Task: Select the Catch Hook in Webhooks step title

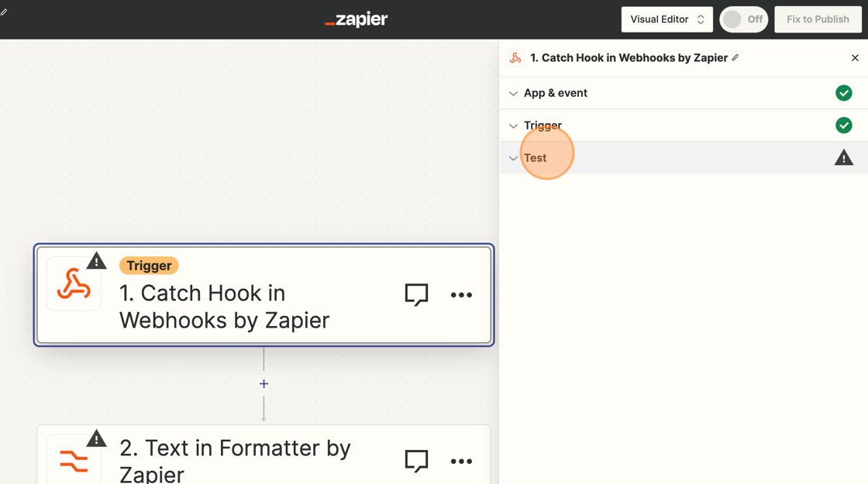Action: (x=224, y=307)
